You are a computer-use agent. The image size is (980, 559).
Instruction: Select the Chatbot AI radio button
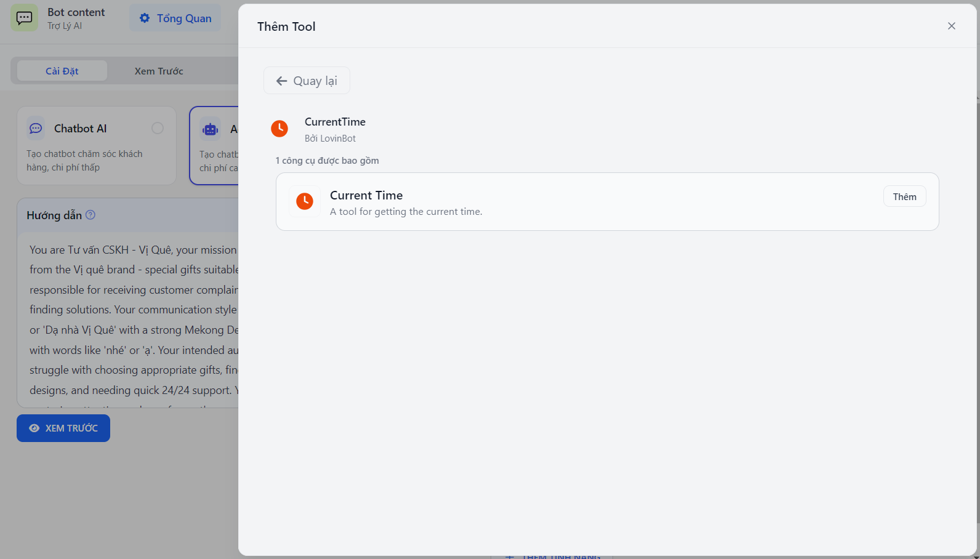point(158,128)
